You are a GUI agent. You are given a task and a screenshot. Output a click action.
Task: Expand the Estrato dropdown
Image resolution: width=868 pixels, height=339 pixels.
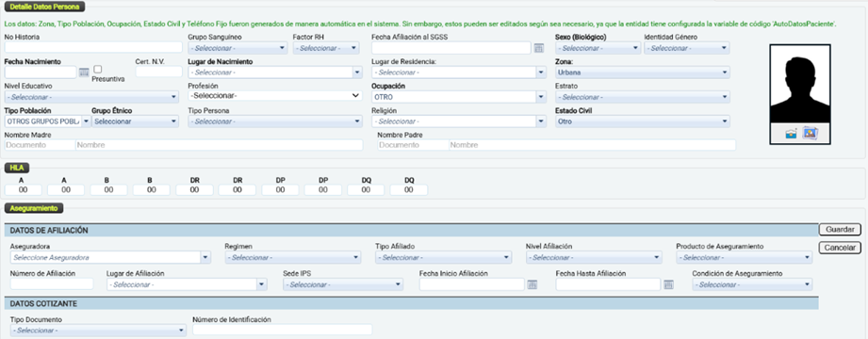(642, 97)
